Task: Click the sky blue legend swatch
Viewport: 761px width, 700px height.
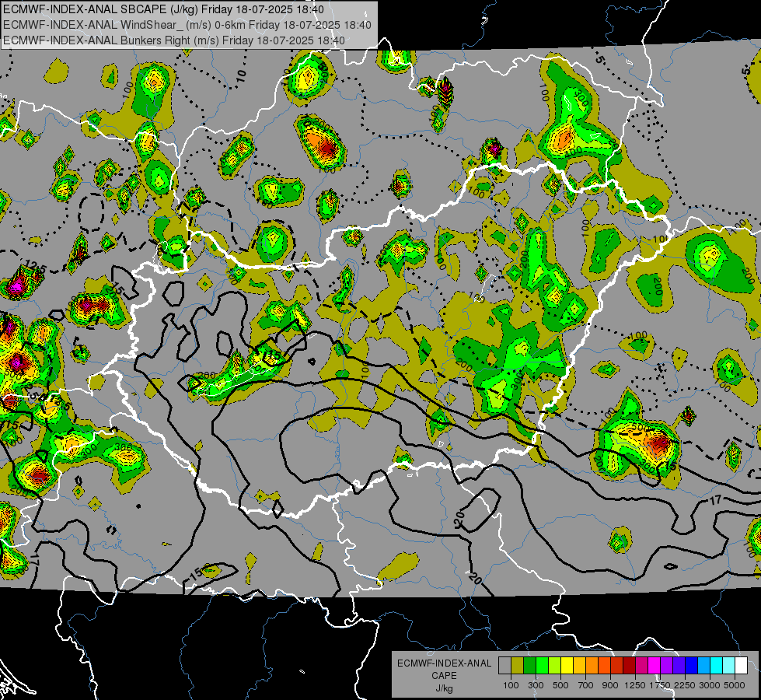Action: [704, 666]
